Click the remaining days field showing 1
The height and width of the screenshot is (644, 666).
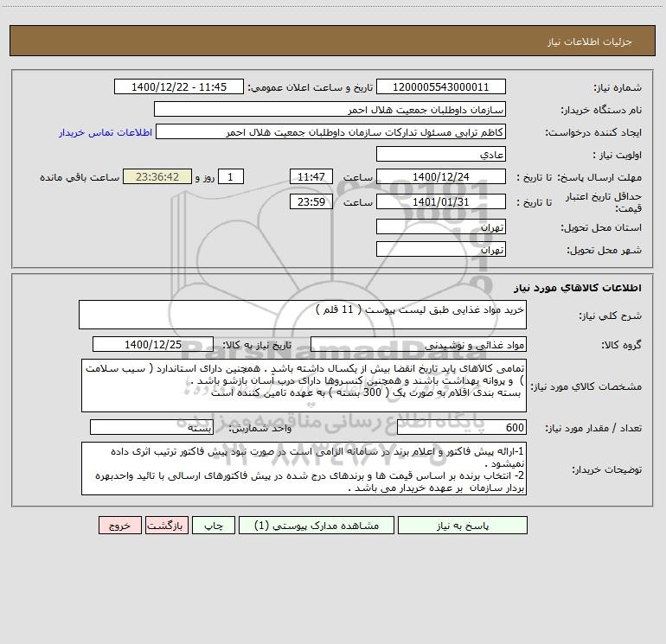pos(231,176)
